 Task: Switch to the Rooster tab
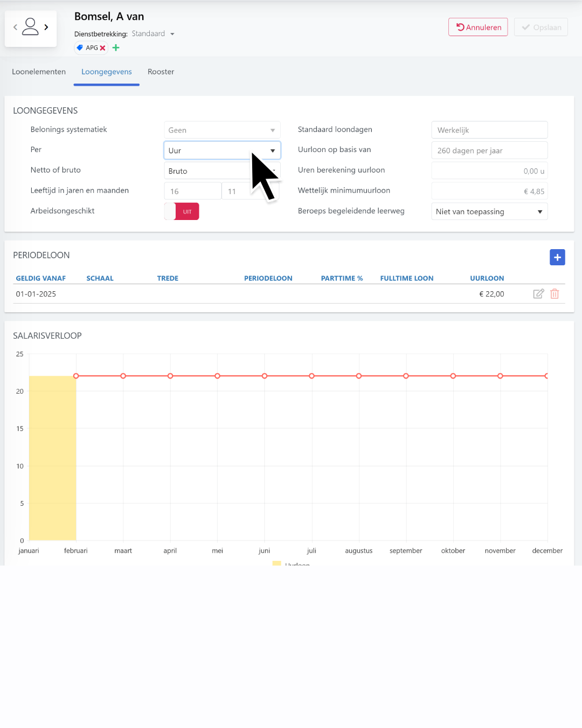point(161,72)
